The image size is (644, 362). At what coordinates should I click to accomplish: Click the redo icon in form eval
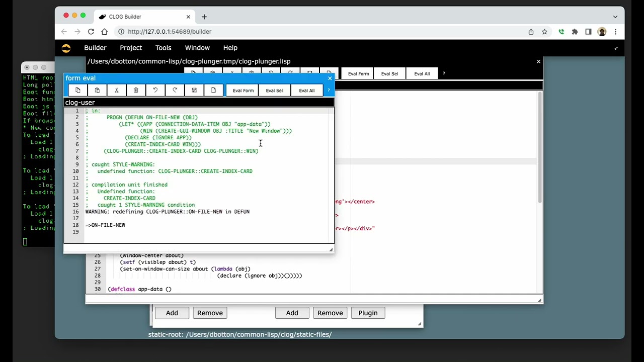tap(175, 90)
